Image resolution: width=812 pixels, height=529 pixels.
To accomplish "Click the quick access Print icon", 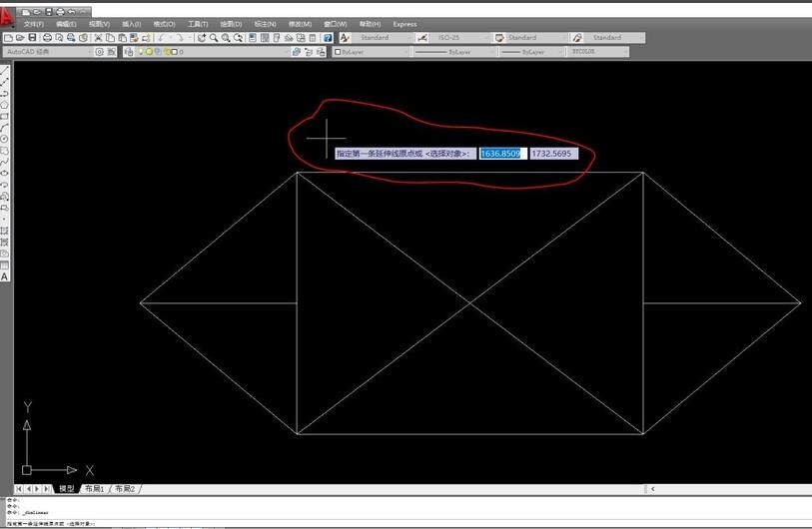I will (61, 12).
